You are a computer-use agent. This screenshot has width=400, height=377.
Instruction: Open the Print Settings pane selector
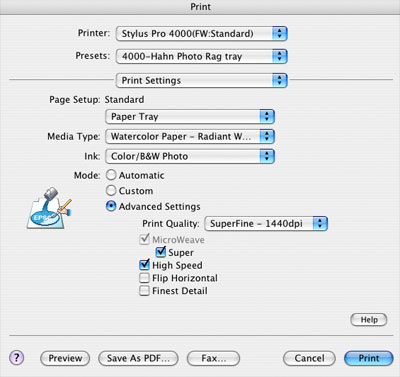coord(201,80)
